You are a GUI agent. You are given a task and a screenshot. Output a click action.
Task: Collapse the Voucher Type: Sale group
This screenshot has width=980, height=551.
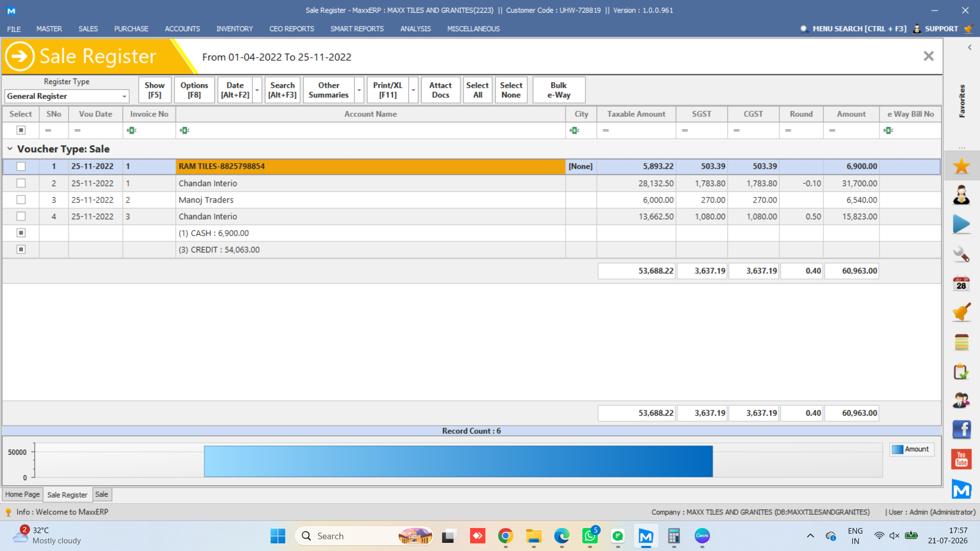coord(10,148)
